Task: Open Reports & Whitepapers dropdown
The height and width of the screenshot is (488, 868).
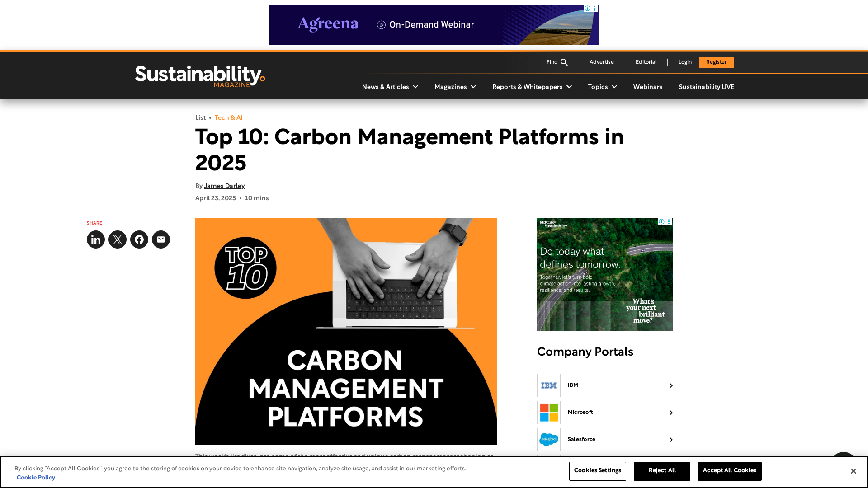Action: click(532, 87)
